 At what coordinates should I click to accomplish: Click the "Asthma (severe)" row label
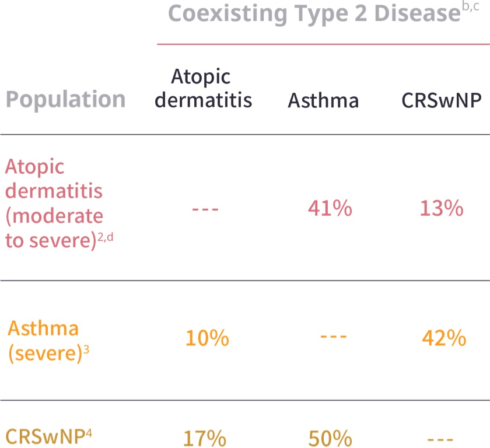click(x=44, y=341)
